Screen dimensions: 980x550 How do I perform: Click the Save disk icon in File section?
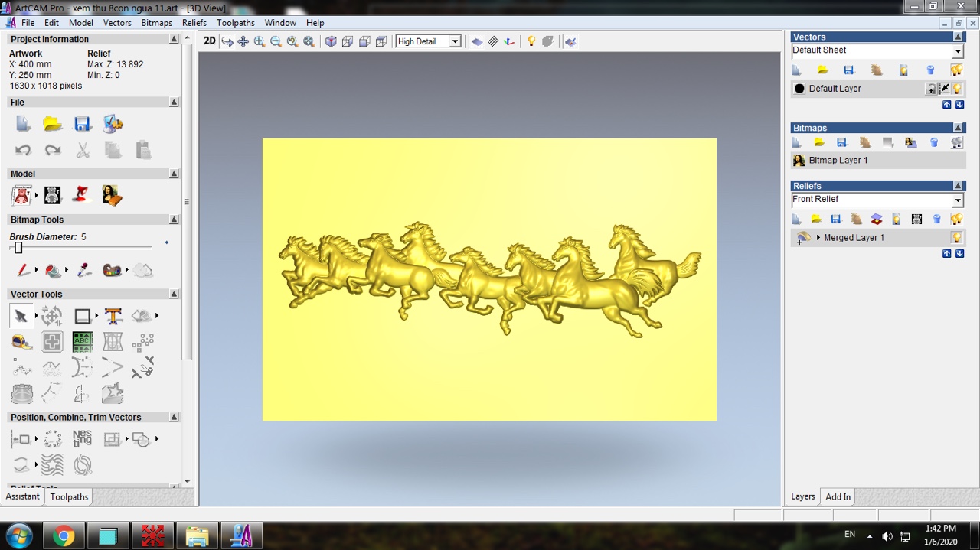83,124
